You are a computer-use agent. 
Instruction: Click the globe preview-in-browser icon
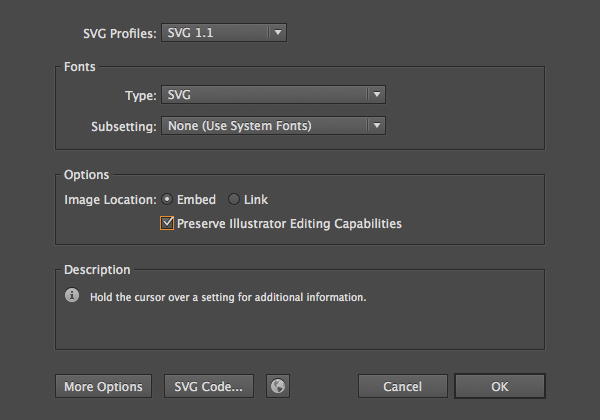click(x=277, y=386)
